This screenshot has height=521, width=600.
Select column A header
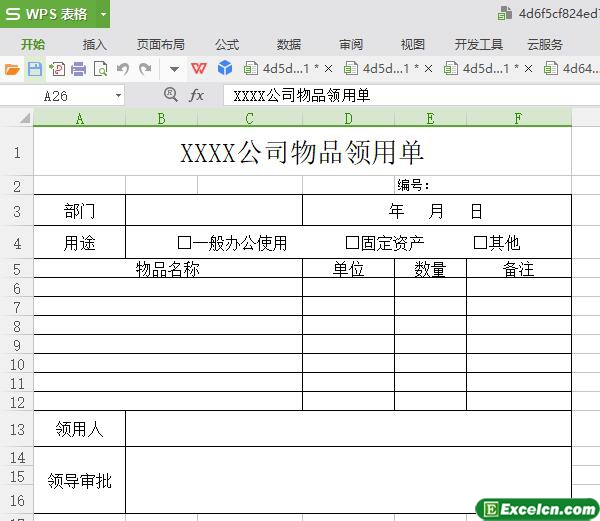point(80,119)
